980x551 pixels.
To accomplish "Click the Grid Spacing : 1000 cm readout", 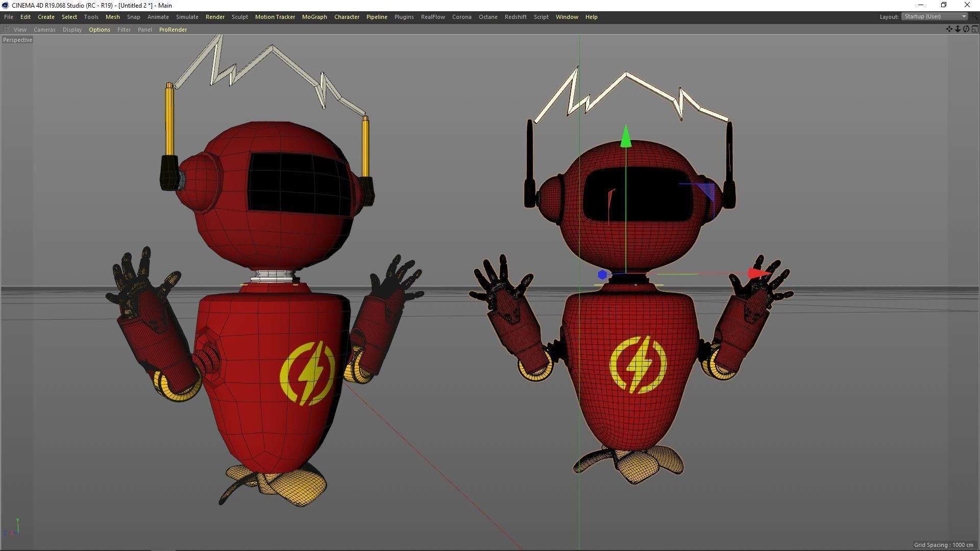I will tap(943, 545).
